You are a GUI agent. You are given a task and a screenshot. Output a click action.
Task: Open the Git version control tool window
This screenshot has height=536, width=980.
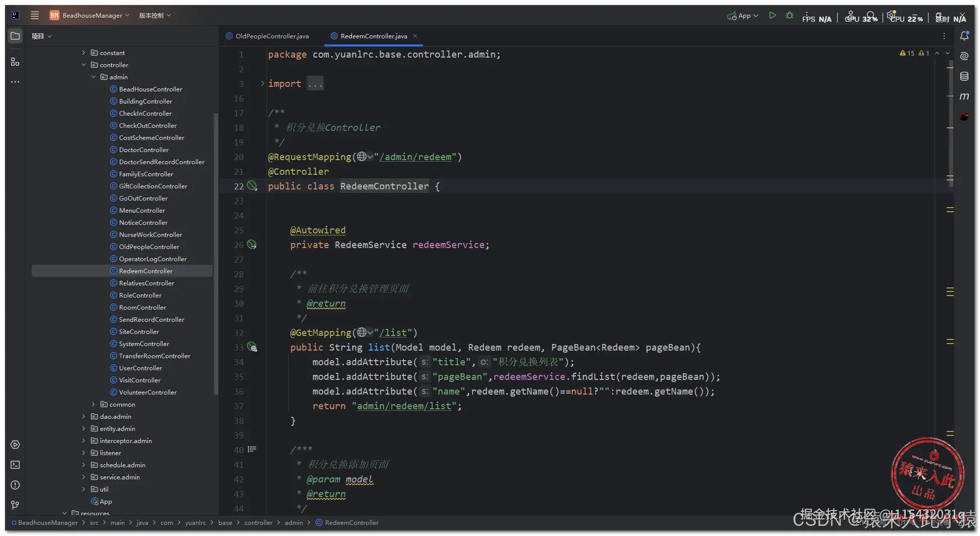pyautogui.click(x=15, y=505)
